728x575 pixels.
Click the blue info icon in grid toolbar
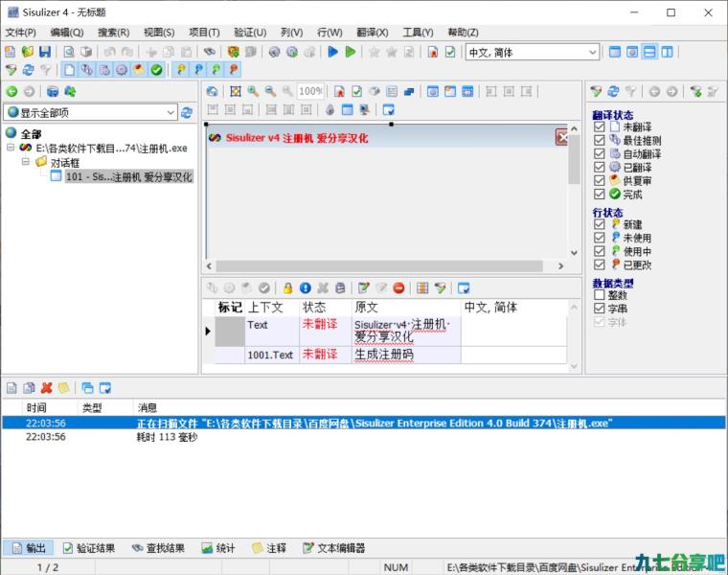click(x=305, y=287)
